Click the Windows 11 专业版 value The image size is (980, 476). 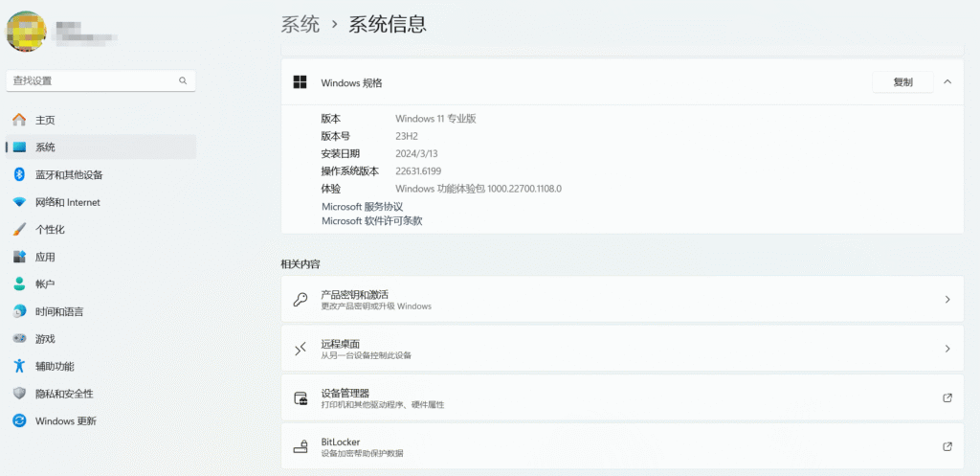435,118
